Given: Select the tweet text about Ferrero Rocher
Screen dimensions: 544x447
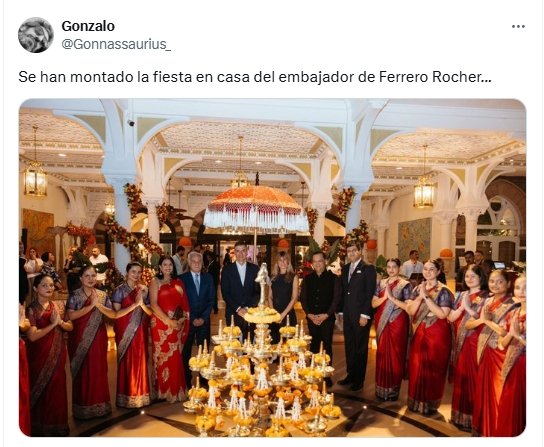Looking at the screenshot, I should click(x=255, y=77).
